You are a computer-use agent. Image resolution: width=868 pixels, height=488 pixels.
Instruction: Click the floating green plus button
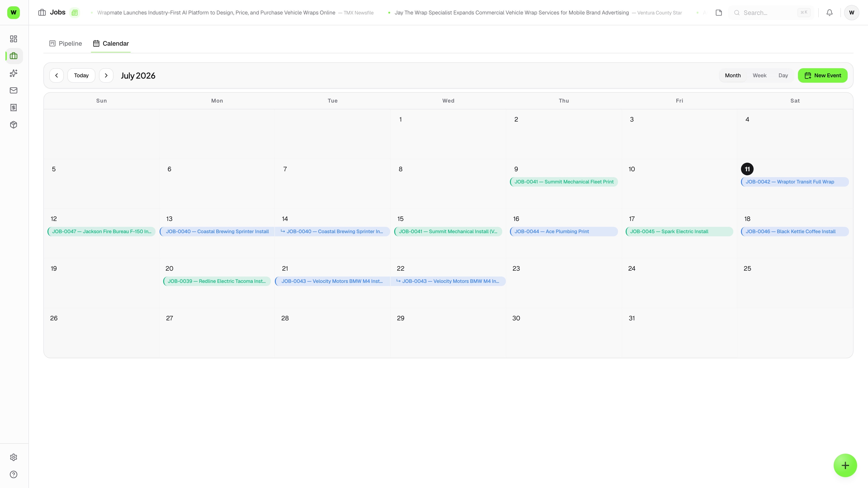(845, 465)
